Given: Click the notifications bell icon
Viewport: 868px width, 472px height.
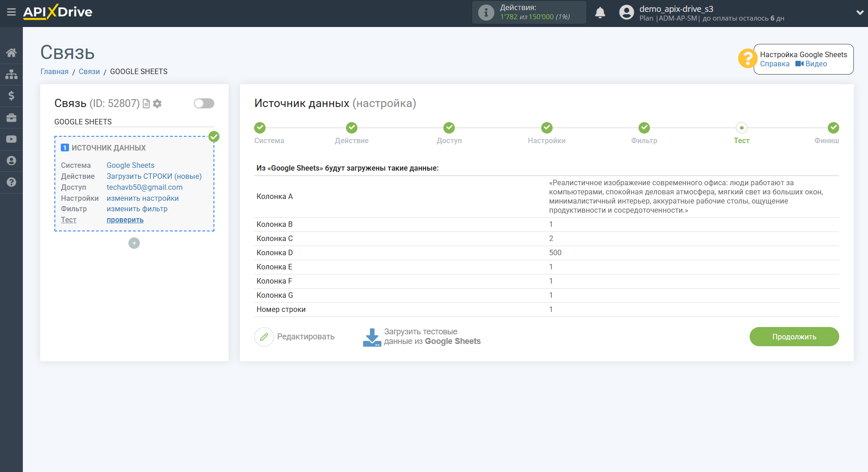Looking at the screenshot, I should (600, 13).
